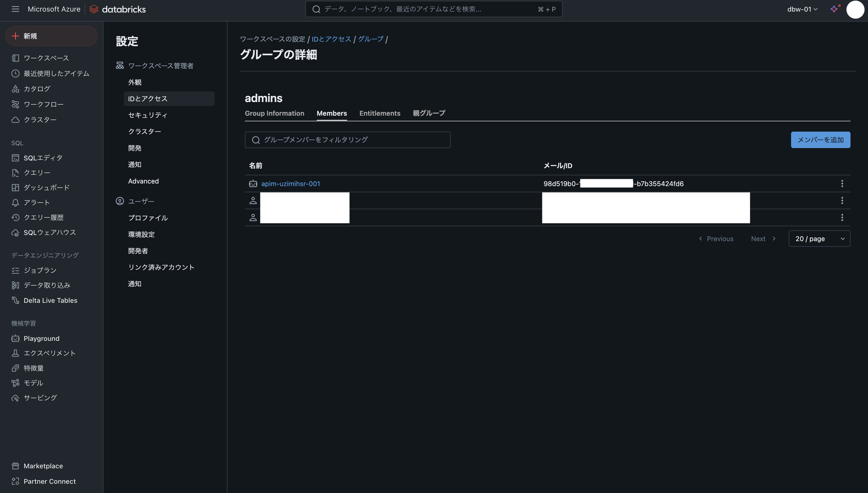Click the カタログ icon in the sidebar
Image resolution: width=868 pixels, height=493 pixels.
[15, 89]
